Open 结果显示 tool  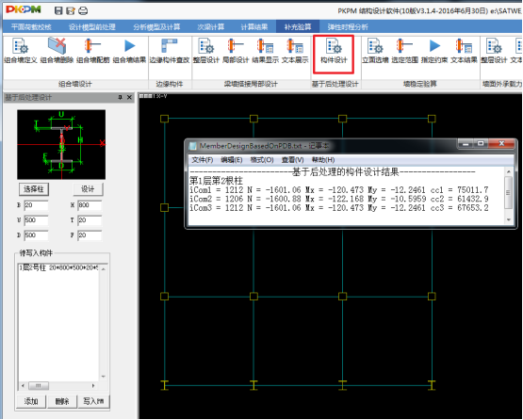[x=265, y=51]
